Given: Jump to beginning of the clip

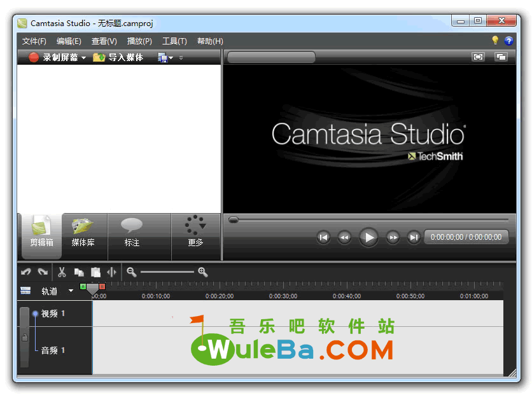Looking at the screenshot, I should (323, 237).
